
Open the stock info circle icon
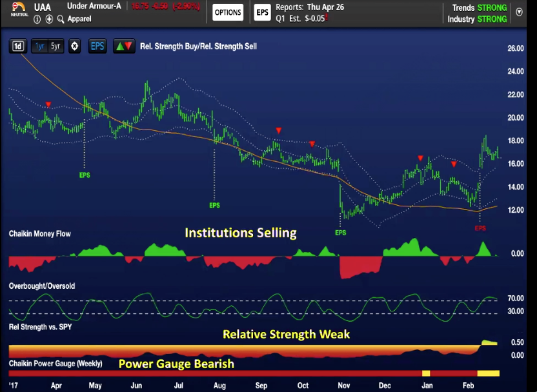pos(37,19)
